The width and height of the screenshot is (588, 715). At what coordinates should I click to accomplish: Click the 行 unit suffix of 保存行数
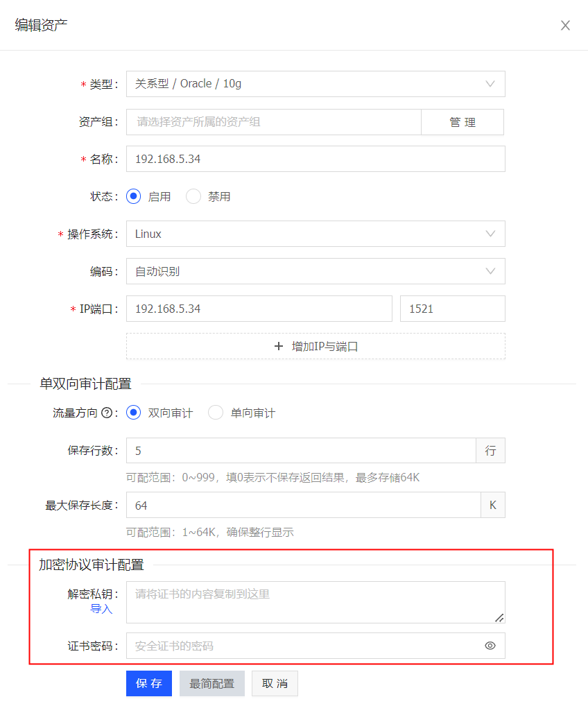coord(490,451)
